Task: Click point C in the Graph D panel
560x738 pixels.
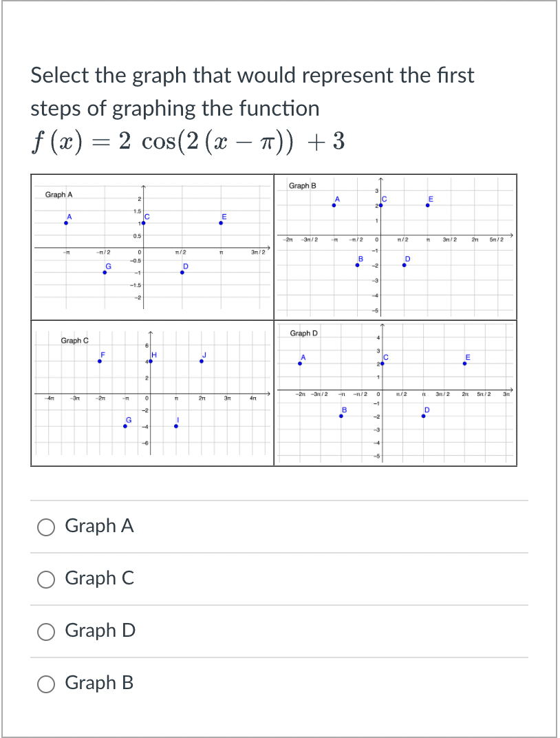Action: tap(383, 363)
